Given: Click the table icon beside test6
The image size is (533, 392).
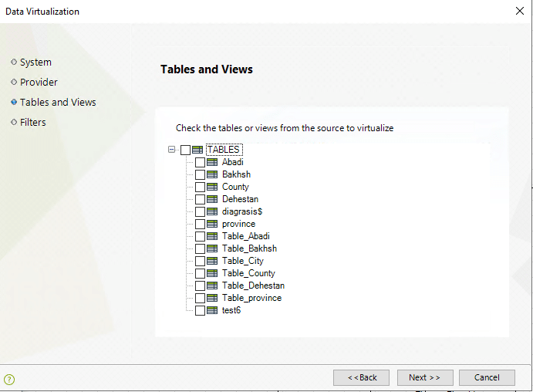Looking at the screenshot, I should pos(212,310).
